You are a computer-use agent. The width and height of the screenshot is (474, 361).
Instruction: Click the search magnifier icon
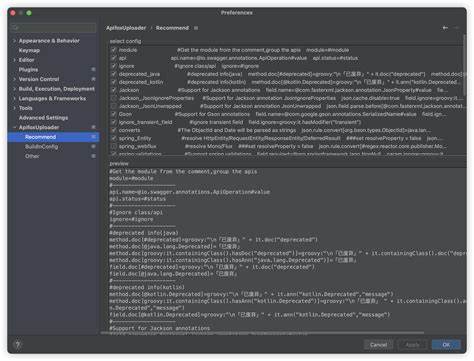[15, 28]
